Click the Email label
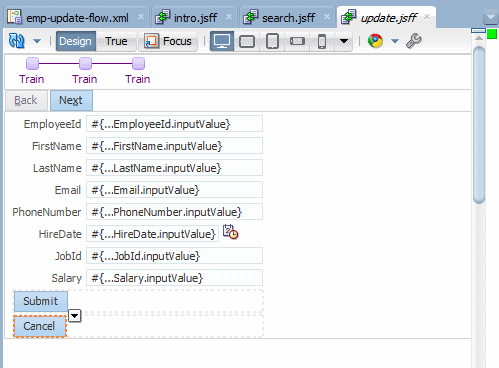This screenshot has height=368, width=499. (x=68, y=190)
